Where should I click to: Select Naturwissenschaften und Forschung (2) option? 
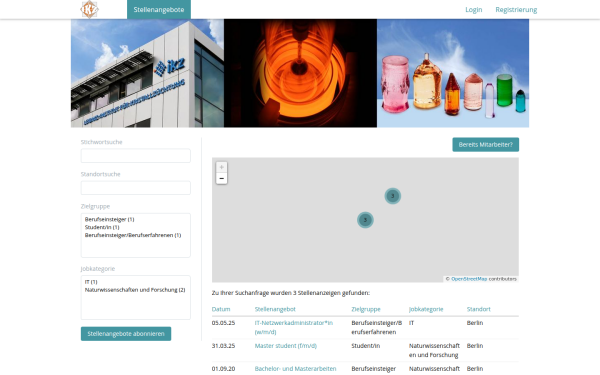coord(135,290)
